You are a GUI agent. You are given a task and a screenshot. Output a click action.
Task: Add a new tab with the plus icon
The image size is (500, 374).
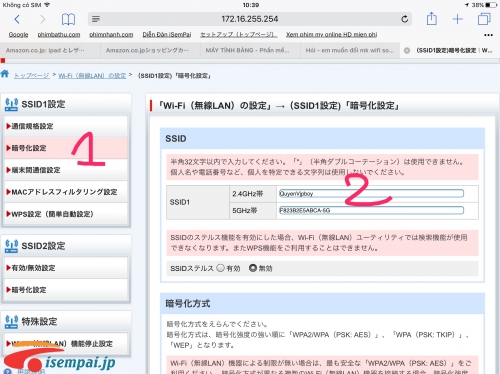click(458, 19)
